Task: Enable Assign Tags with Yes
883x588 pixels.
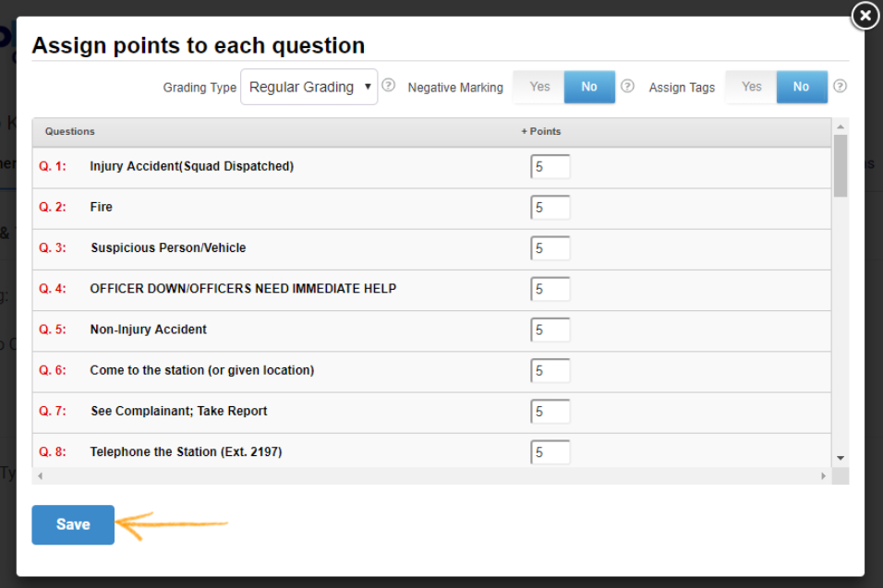Action: point(752,87)
